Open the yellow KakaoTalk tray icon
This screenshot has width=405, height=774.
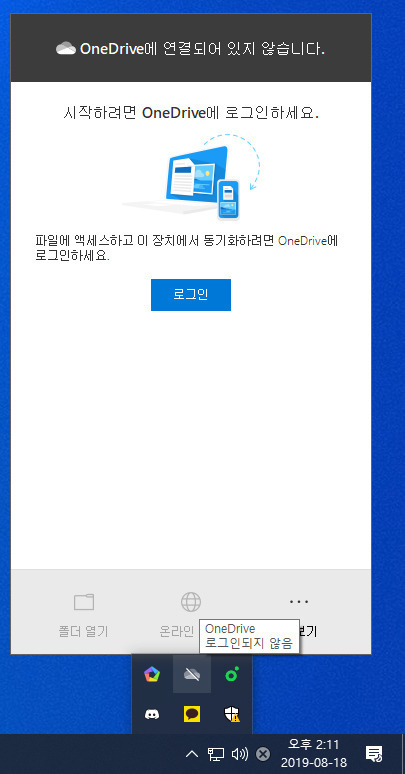pos(192,714)
